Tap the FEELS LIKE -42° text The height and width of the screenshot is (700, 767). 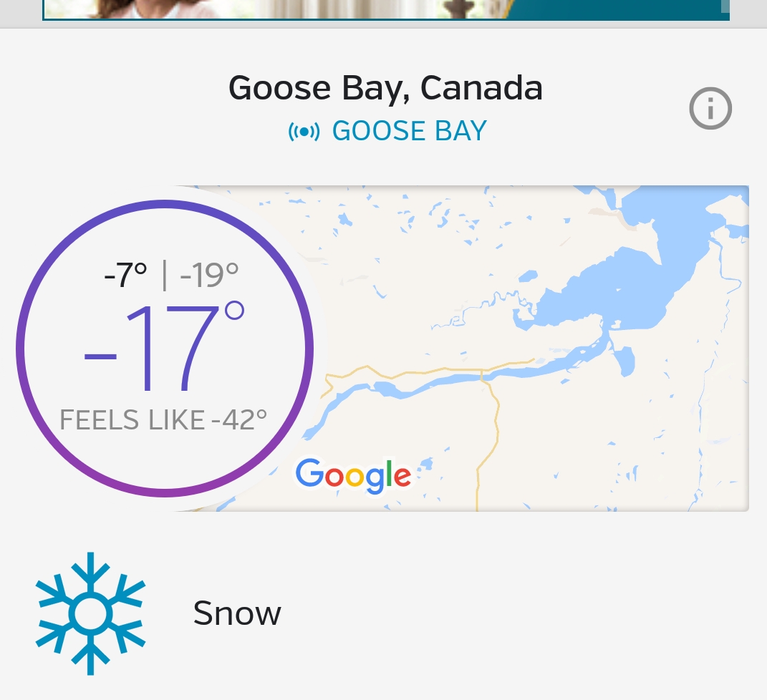pos(163,420)
